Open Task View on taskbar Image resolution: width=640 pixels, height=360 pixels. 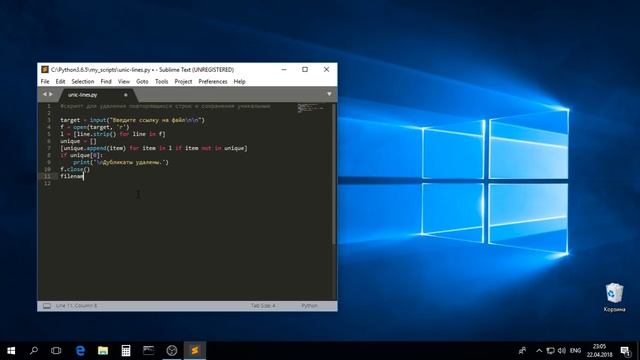[x=56, y=350]
